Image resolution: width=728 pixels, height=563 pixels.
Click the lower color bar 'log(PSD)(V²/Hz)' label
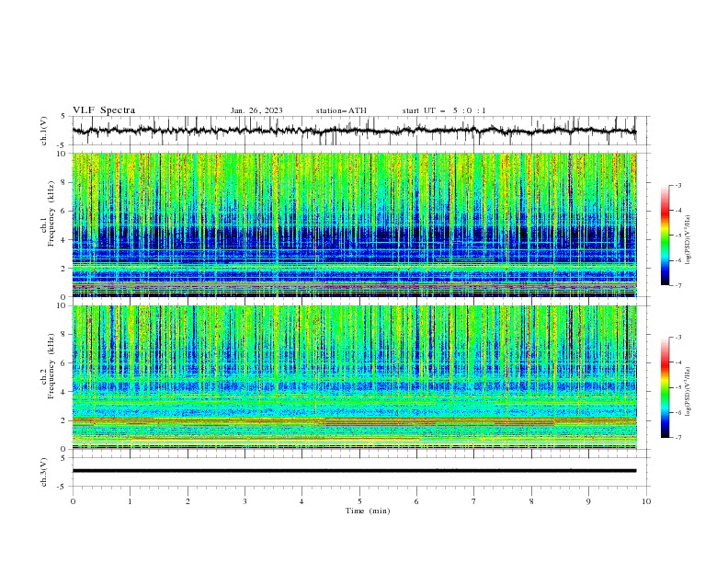688,392
